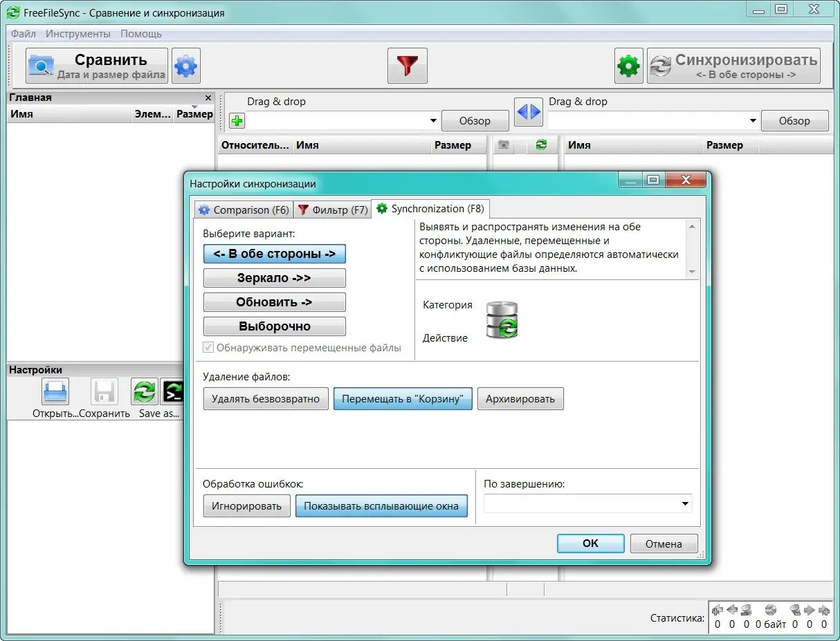Click Отмена in sync settings dialog

pos(664,544)
